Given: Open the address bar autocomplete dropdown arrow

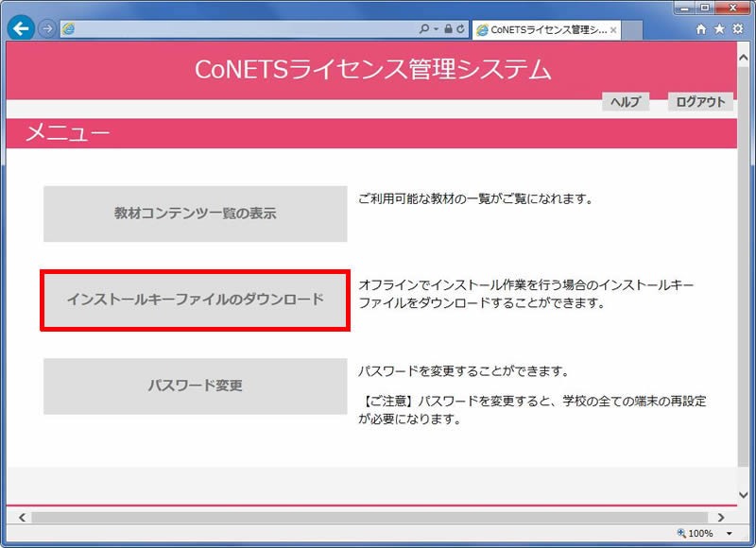Looking at the screenshot, I should (x=436, y=29).
